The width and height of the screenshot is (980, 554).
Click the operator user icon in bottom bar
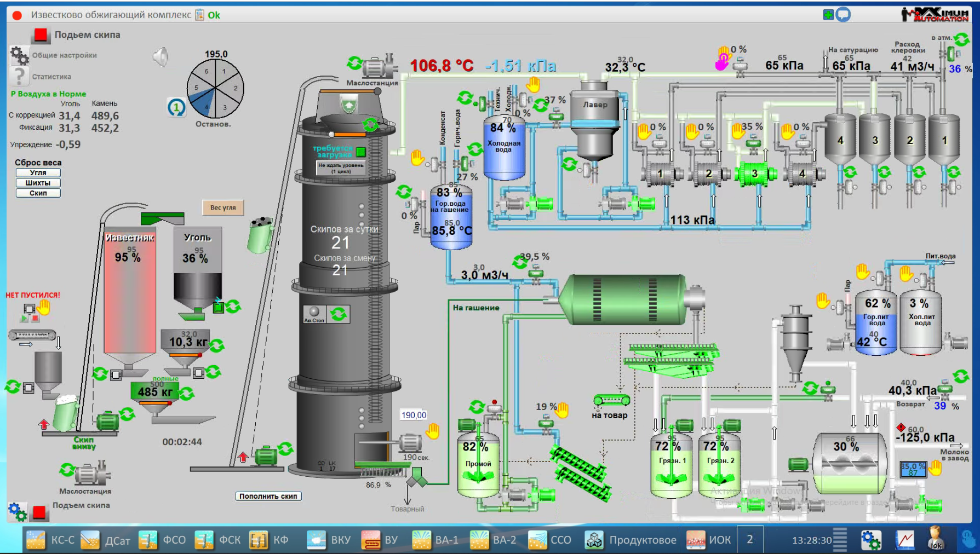936,539
